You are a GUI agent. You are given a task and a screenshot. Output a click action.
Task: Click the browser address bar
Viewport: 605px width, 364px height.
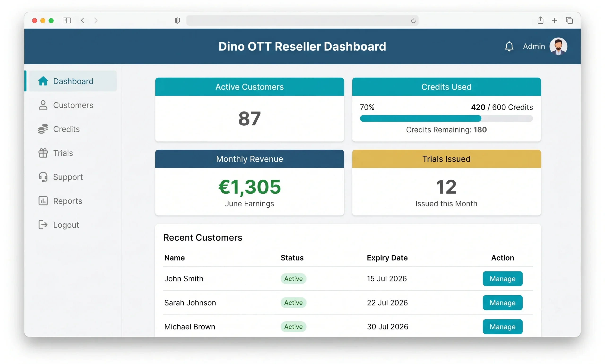(302, 20)
